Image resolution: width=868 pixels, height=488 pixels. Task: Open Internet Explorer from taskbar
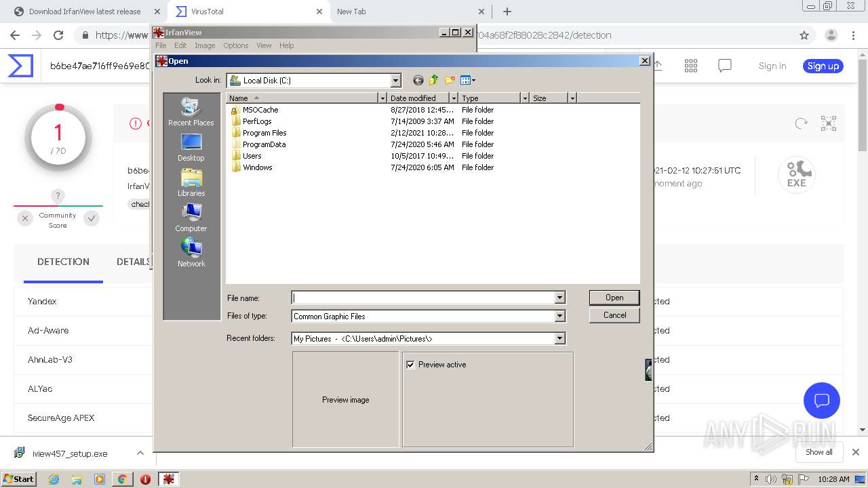pos(54,479)
